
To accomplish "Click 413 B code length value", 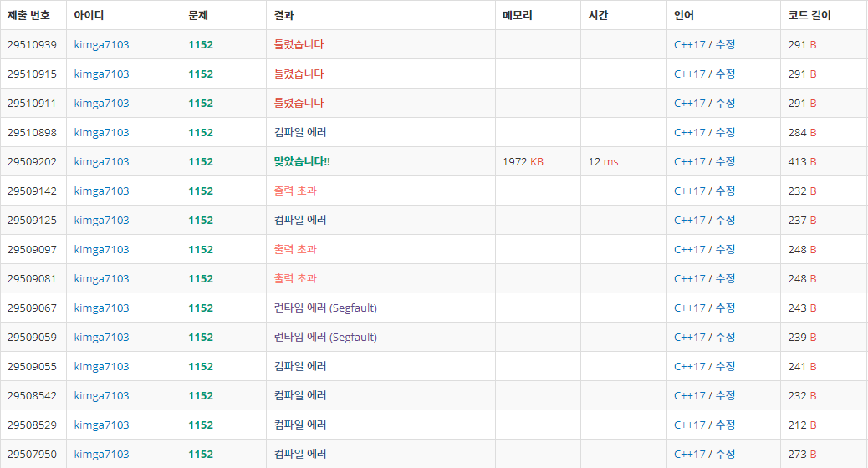I will [x=802, y=162].
